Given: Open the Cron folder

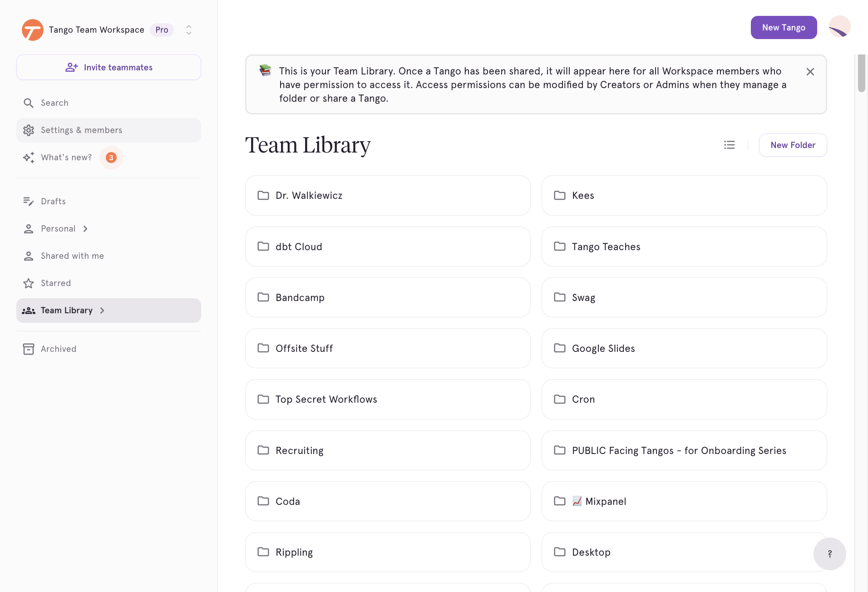Looking at the screenshot, I should tap(684, 400).
